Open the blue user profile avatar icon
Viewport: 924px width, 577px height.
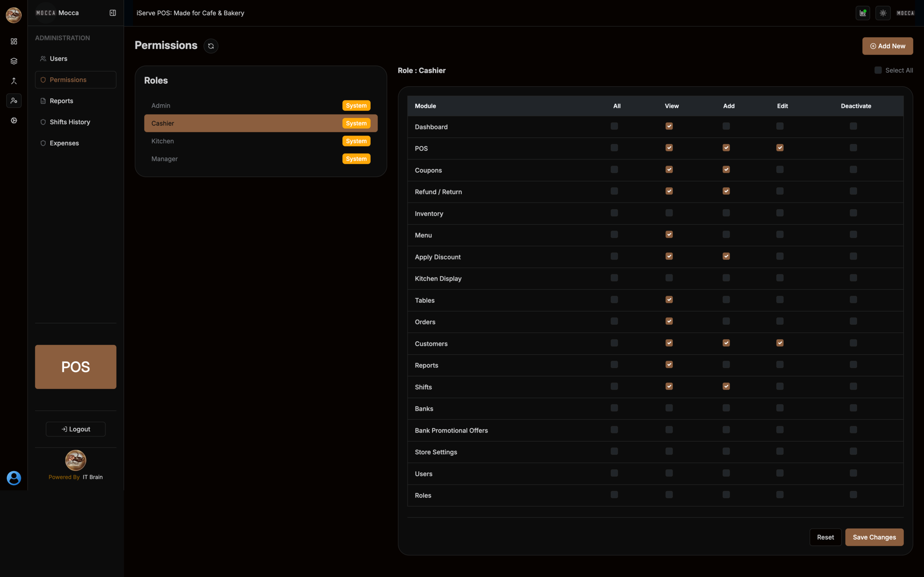coord(14,478)
